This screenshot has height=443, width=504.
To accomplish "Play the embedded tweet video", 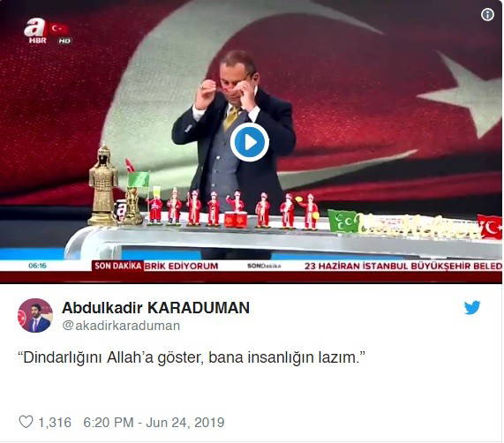I will click(x=250, y=142).
